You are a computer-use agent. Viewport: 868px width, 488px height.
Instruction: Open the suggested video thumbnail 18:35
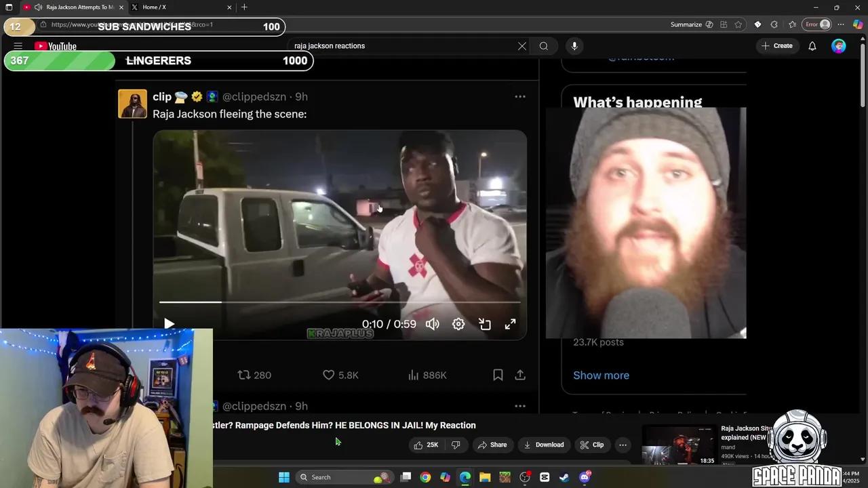[679, 445]
